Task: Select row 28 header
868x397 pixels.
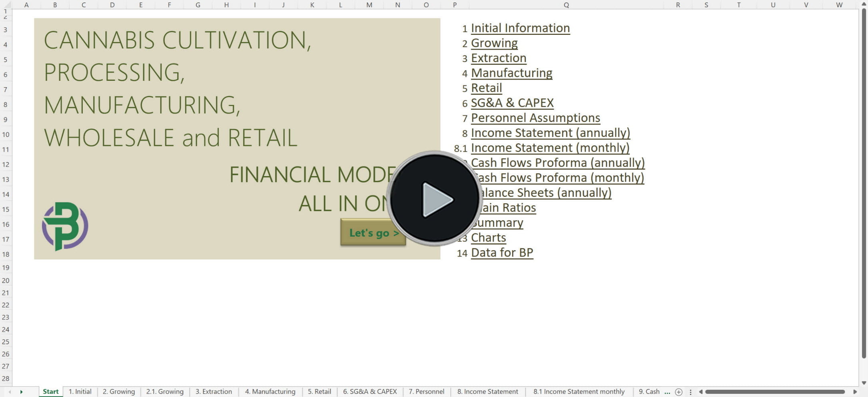Action: 6,379
